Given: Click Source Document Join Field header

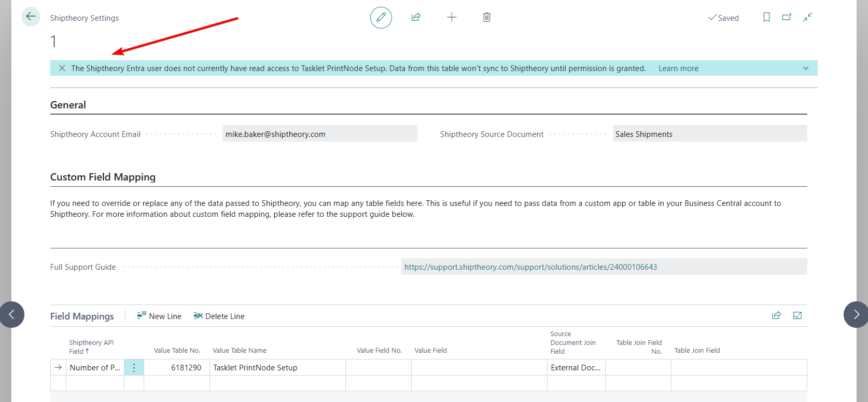Looking at the screenshot, I should (x=573, y=343).
